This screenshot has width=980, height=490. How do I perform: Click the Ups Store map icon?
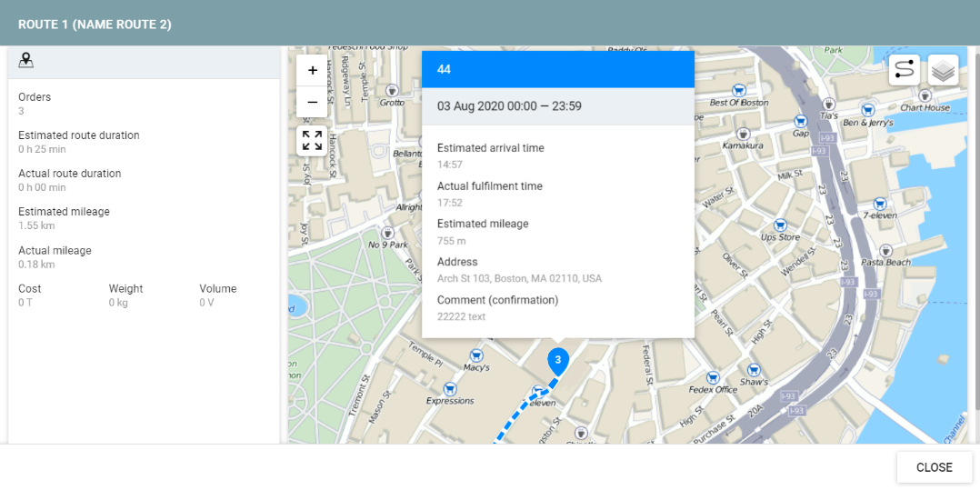pyautogui.click(x=779, y=225)
